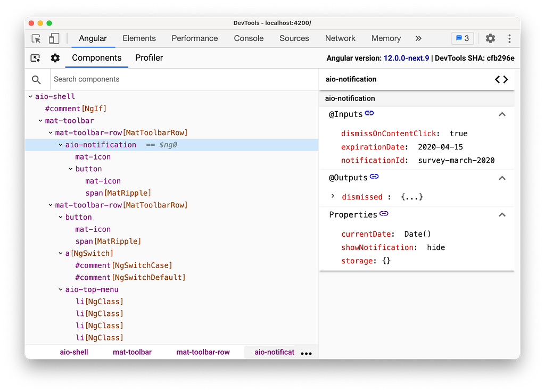545x392 pixels.
Task: Collapse the Properties section
Action: [501, 215]
